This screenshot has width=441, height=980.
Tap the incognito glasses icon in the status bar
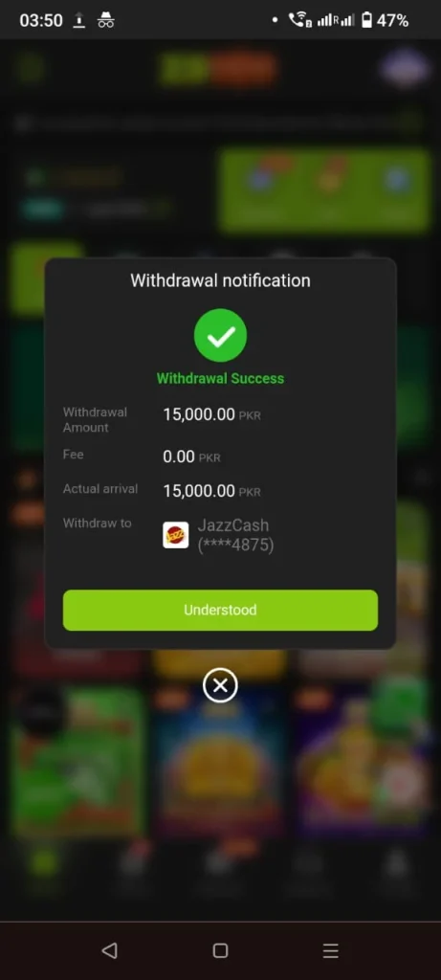pos(105,21)
